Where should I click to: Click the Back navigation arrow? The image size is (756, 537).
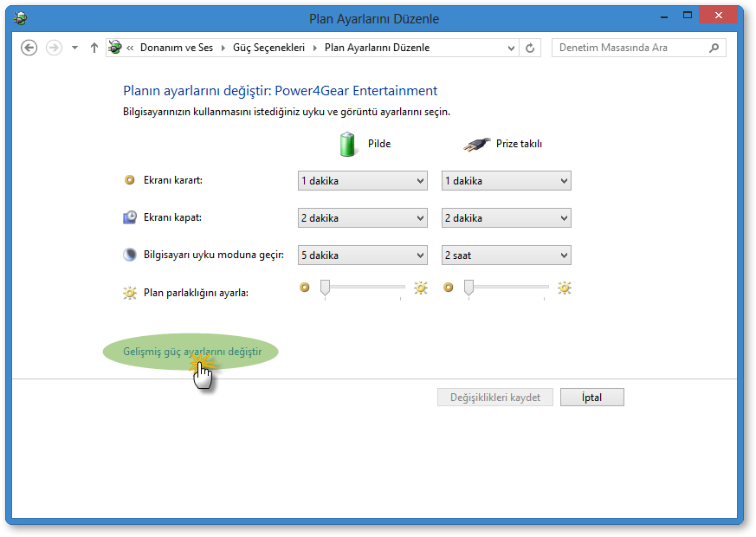[29, 48]
